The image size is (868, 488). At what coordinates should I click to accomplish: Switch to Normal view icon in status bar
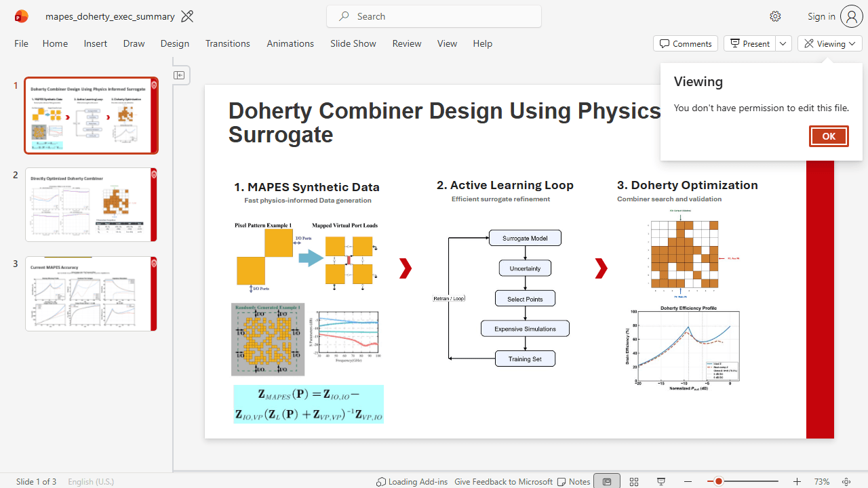tap(607, 481)
